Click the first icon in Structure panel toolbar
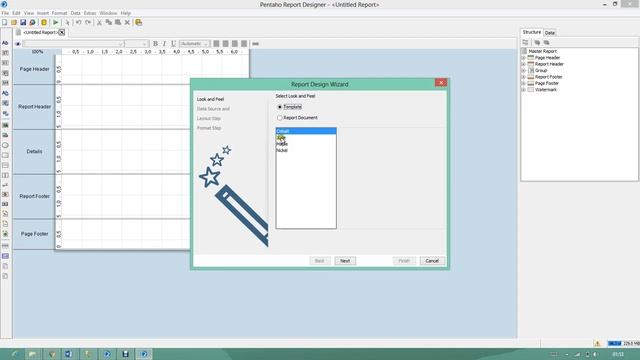This screenshot has width=640, height=360. (x=525, y=42)
